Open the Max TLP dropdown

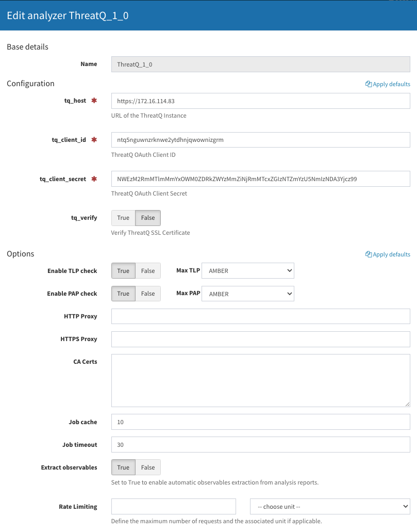(248, 271)
